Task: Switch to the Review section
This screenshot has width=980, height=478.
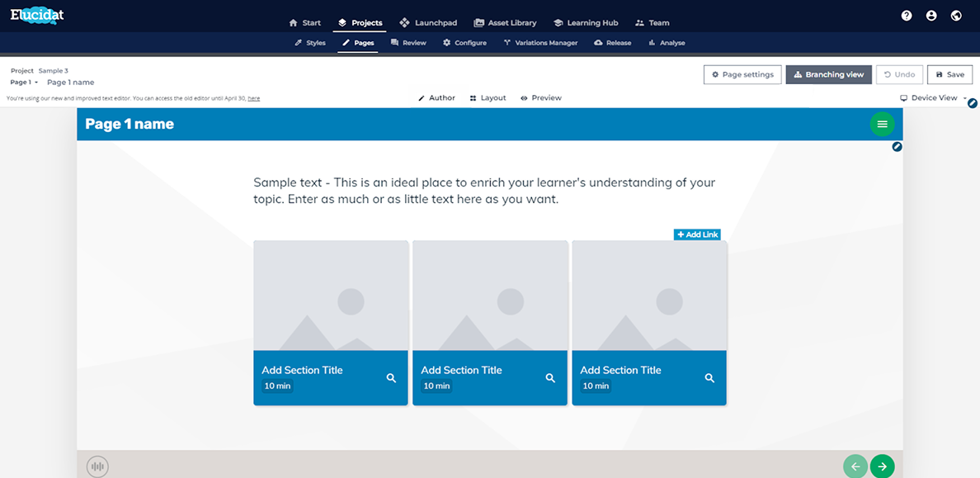Action: (409, 43)
